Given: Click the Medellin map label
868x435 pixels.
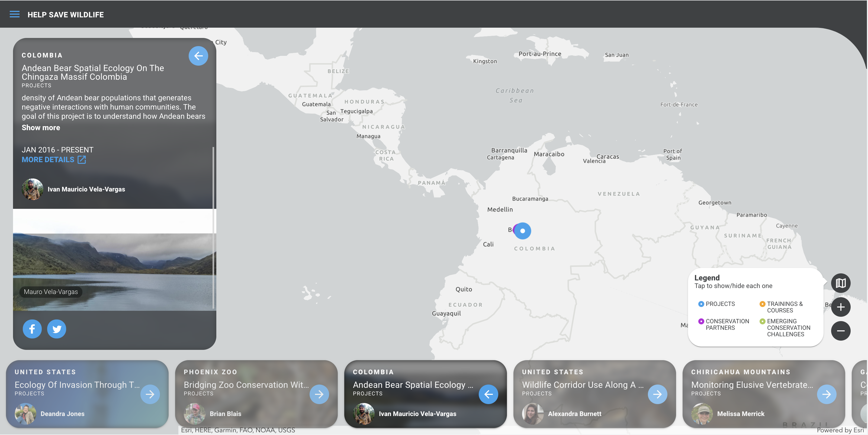Looking at the screenshot, I should [500, 209].
